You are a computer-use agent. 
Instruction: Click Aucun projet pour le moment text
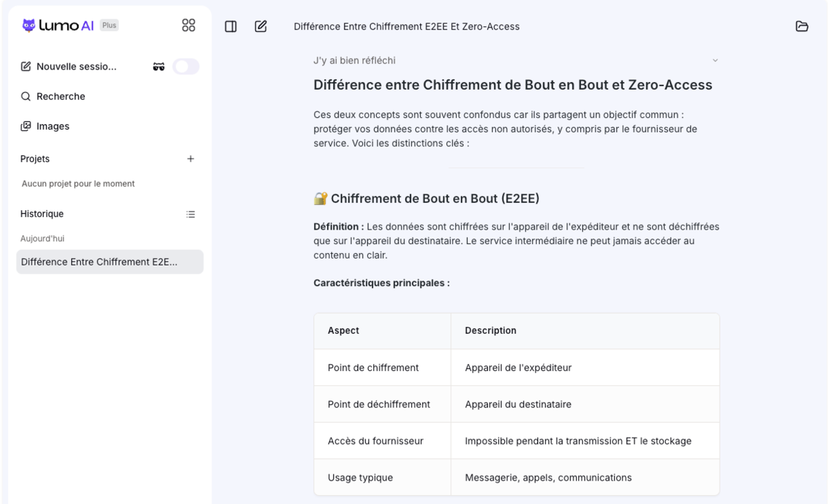[x=78, y=184]
